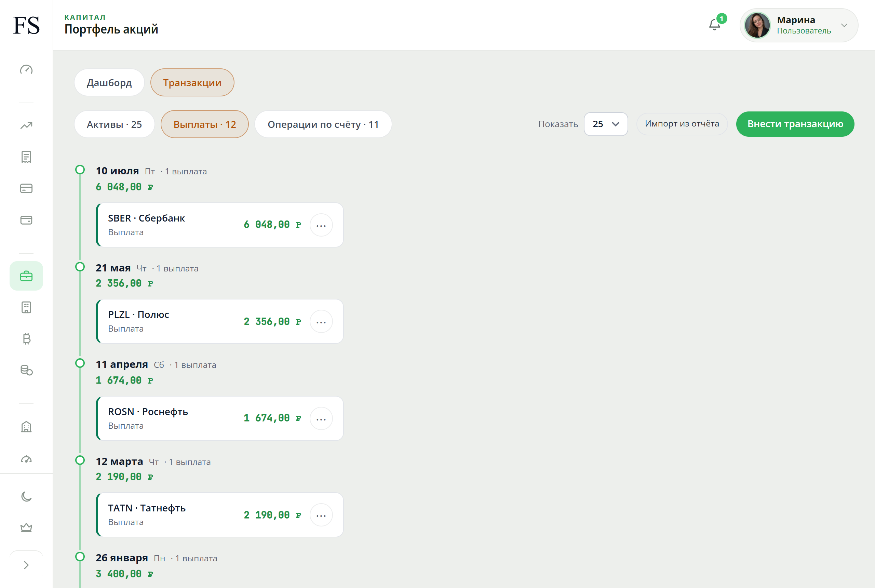Screen dimensions: 875x588
Task: Click 1 674,00 ₽ amount in ROSN card
Action: (x=272, y=418)
